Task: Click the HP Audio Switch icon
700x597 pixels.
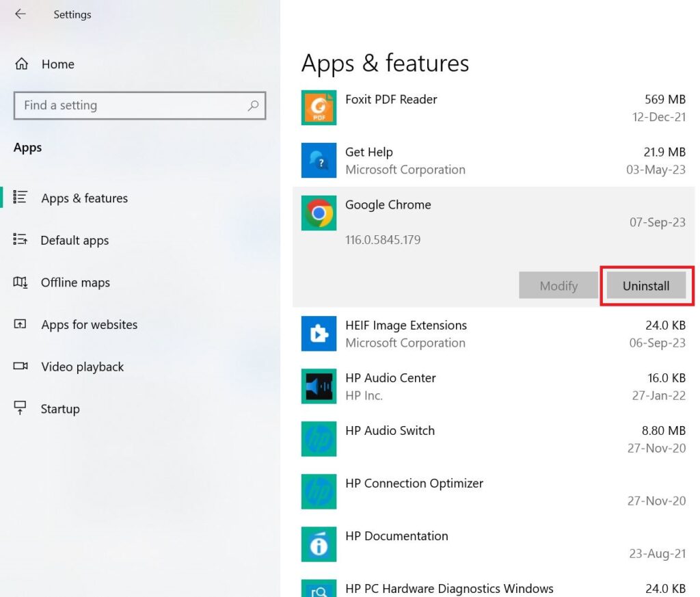Action: click(319, 439)
